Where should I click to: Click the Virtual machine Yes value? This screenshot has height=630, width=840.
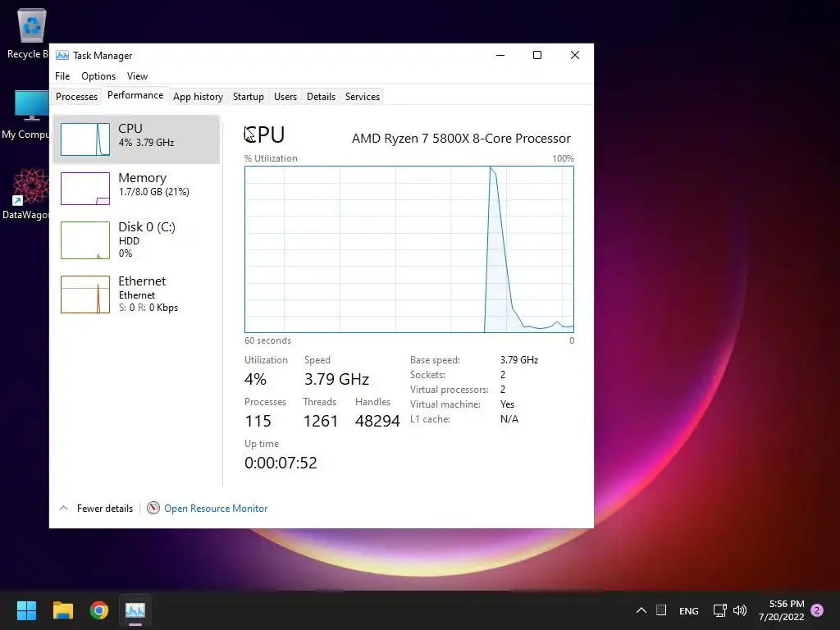[x=507, y=404]
